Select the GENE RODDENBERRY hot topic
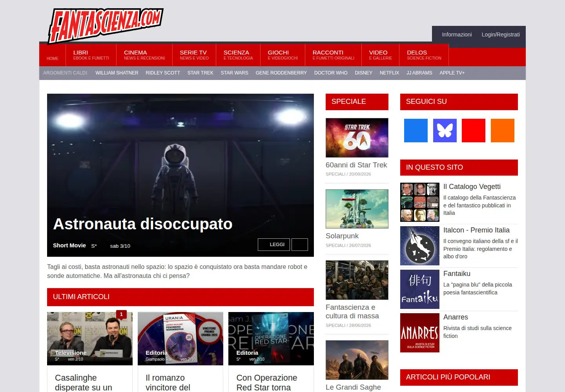This screenshot has height=392, width=565. tap(281, 73)
